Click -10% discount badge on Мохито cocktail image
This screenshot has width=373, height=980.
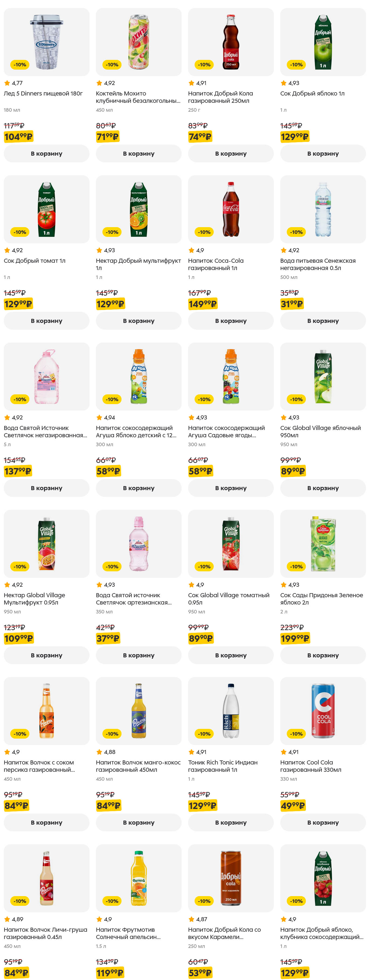pos(112,65)
